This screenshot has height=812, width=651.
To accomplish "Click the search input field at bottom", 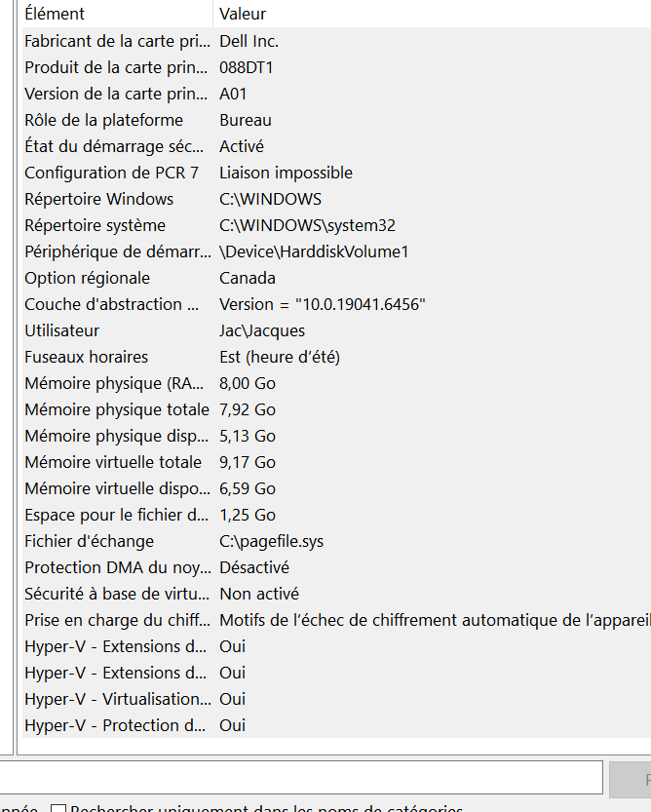I will click(x=300, y=777).
